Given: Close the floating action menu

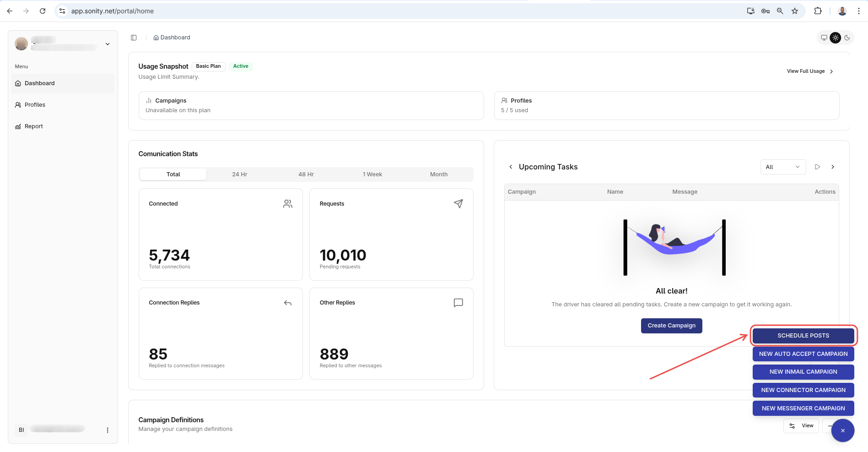Looking at the screenshot, I should pyautogui.click(x=843, y=430).
